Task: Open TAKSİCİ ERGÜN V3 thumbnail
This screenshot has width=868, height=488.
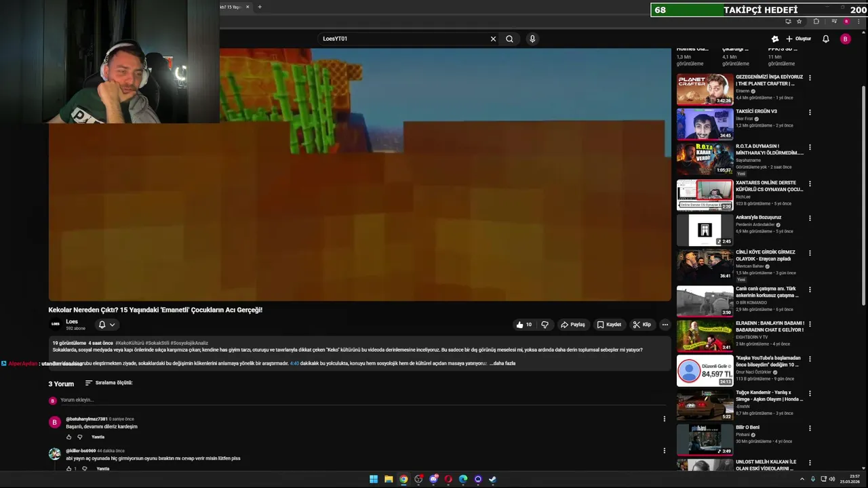Action: [705, 124]
